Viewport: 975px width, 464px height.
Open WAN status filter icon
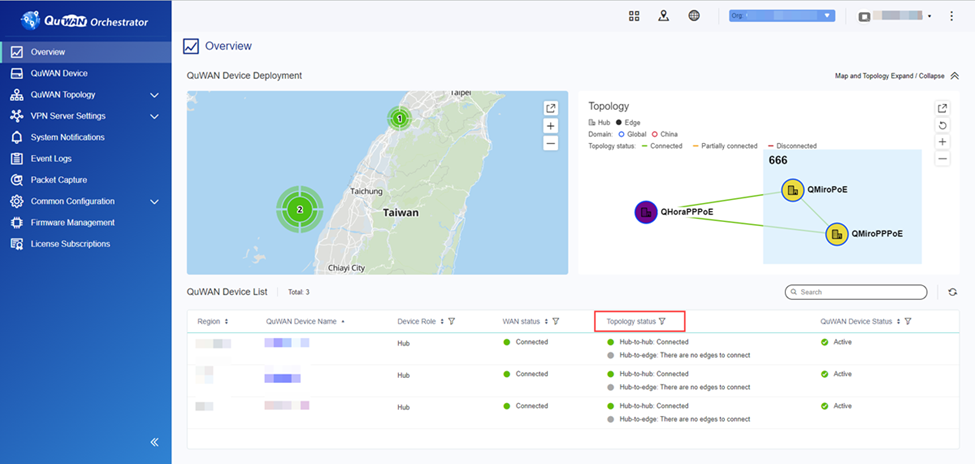pyautogui.click(x=556, y=322)
